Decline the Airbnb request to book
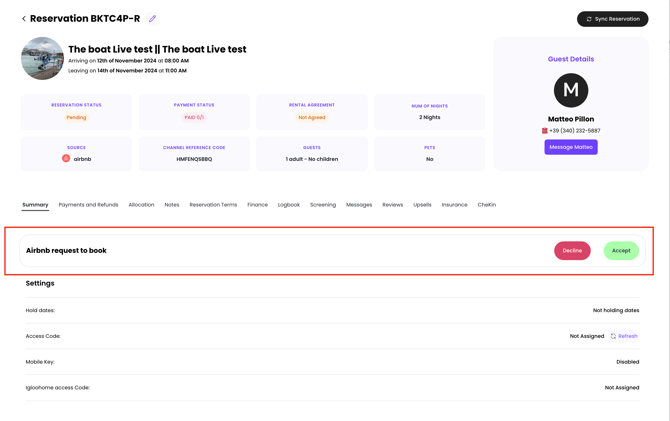Image resolution: width=670 pixels, height=421 pixels. tap(572, 251)
